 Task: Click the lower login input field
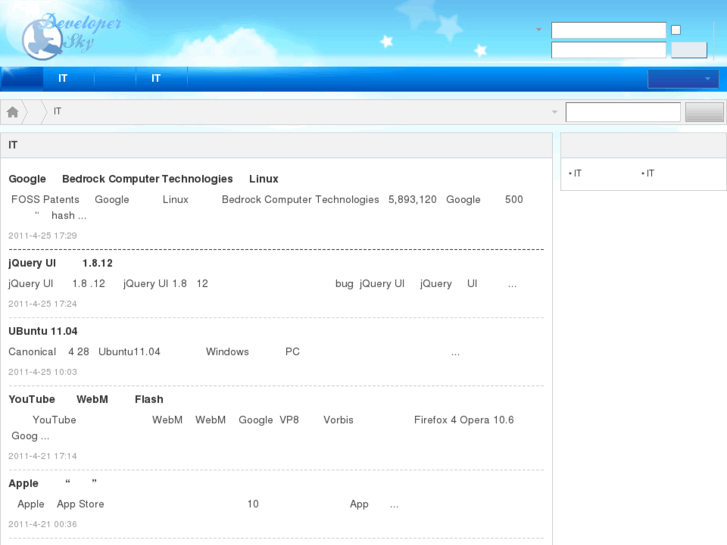click(x=609, y=50)
